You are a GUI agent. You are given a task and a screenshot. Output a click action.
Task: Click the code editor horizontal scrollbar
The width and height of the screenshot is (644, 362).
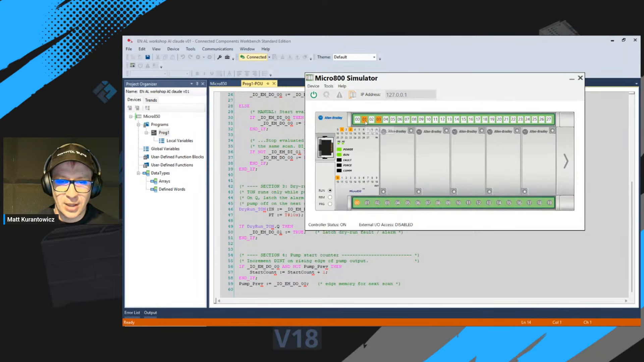(422, 301)
